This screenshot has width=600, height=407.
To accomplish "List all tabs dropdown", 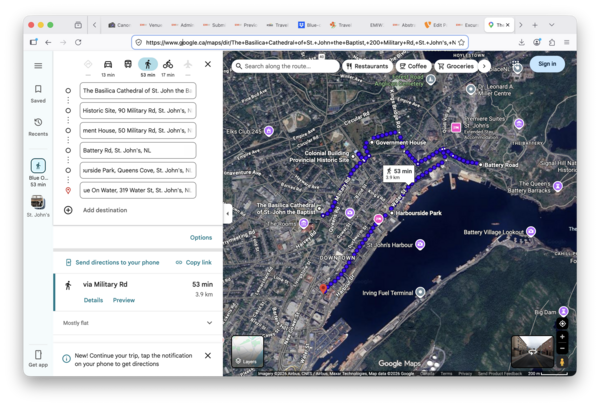I will 551,25.
